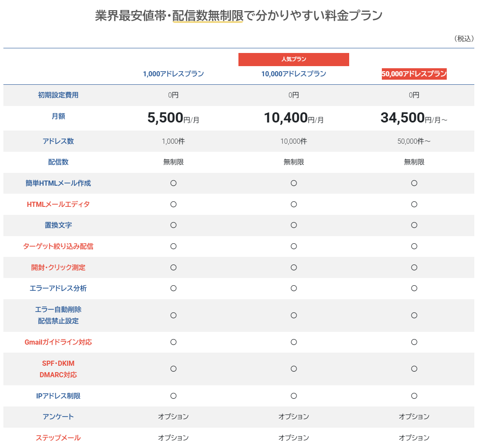
Task: Click the エラー自動削除 配信禁止設定 row label
Action: point(58,315)
